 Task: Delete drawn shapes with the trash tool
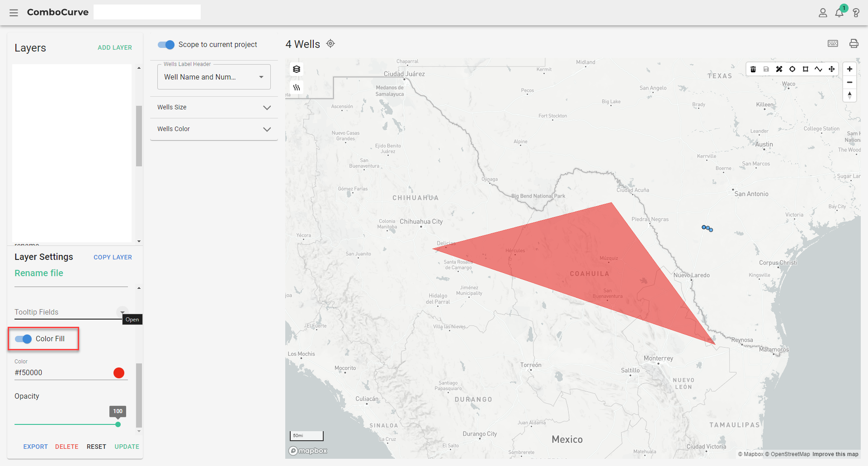(753, 69)
